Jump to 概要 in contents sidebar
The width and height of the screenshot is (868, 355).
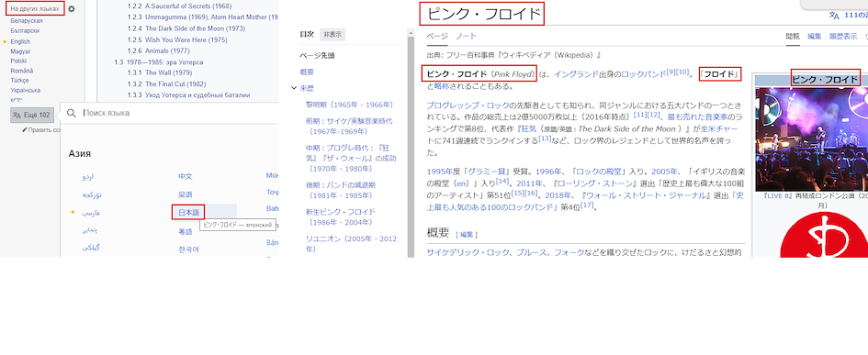[307, 72]
